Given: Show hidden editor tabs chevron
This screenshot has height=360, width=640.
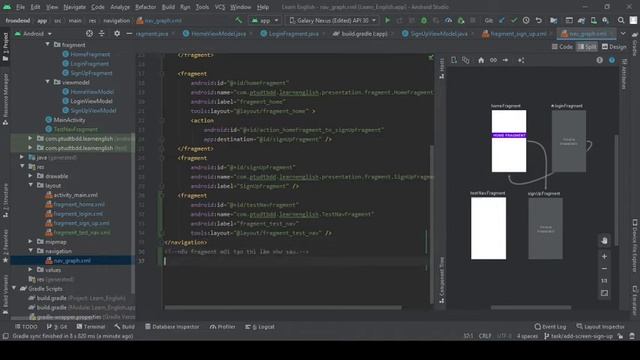Looking at the screenshot, I should [x=623, y=33].
